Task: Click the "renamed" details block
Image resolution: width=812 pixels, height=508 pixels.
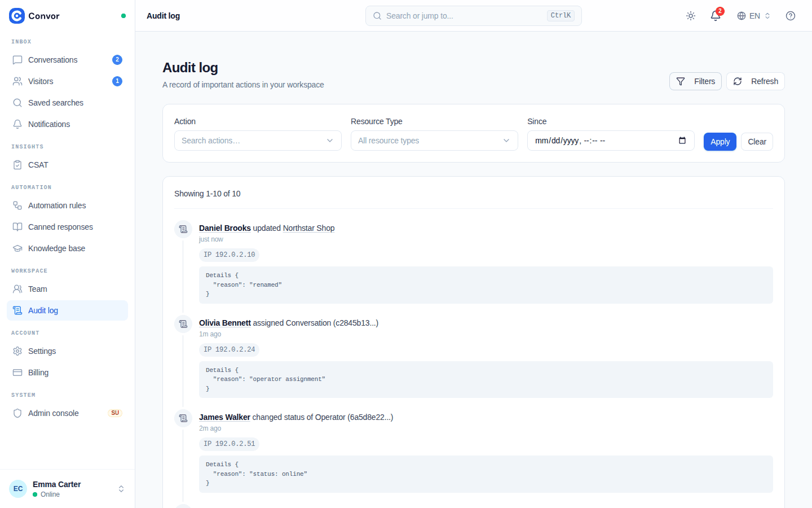Action: coord(486,285)
